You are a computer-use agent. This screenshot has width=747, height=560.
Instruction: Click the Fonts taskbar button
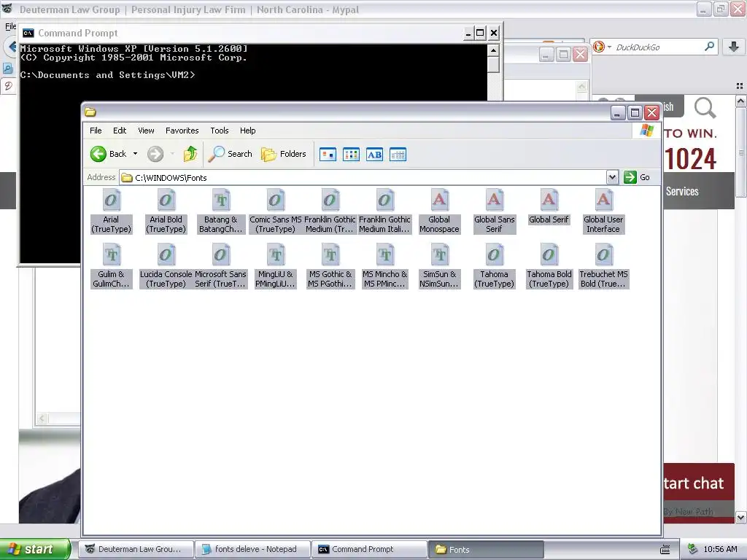pyautogui.click(x=486, y=549)
